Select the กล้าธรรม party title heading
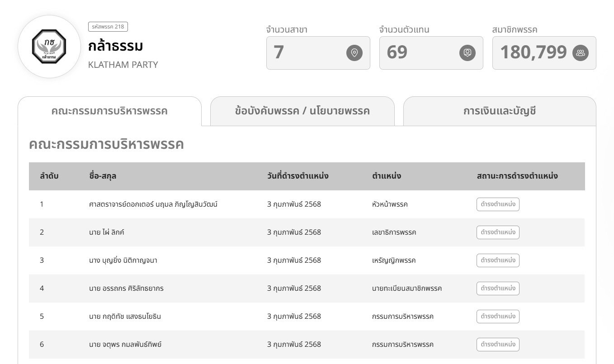This screenshot has height=364, width=614. click(x=117, y=45)
